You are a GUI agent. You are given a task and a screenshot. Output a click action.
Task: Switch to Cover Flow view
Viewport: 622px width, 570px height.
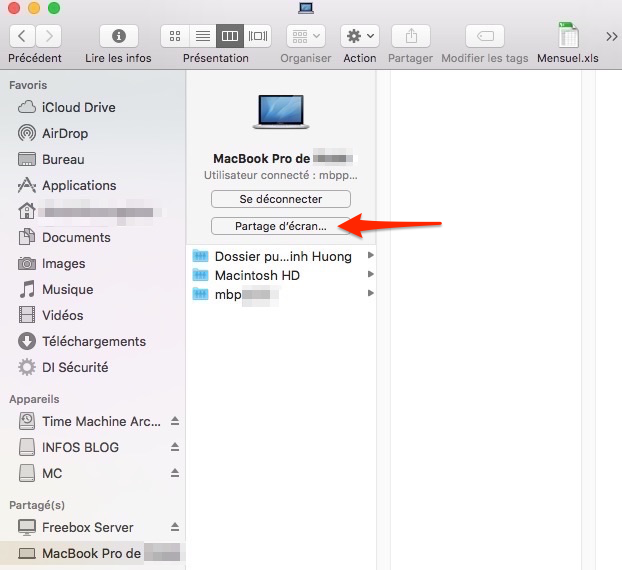[257, 36]
